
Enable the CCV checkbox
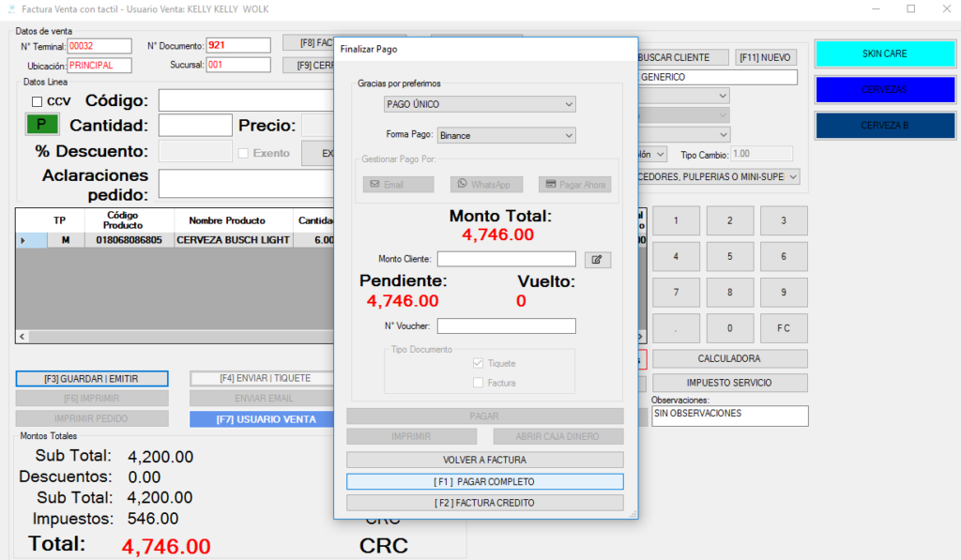(x=38, y=101)
